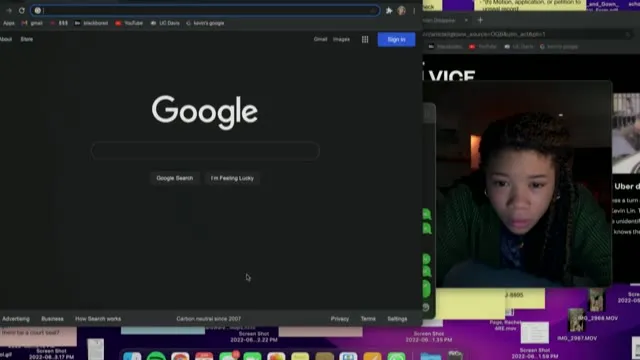The width and height of the screenshot is (640, 360).
Task: Open the Chrome extensions puzzle icon
Action: point(389,11)
